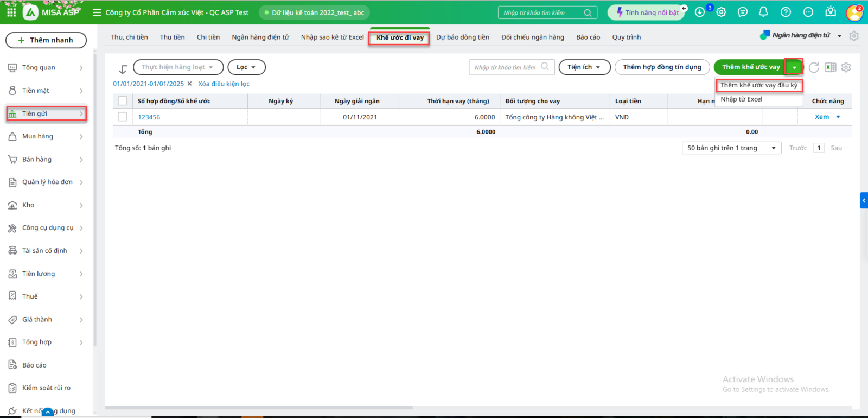Click the horizontal scrollbar at the bottom

(x=259, y=407)
